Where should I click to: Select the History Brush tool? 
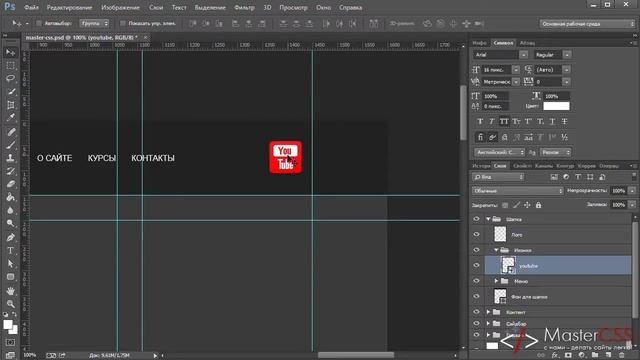point(11,171)
